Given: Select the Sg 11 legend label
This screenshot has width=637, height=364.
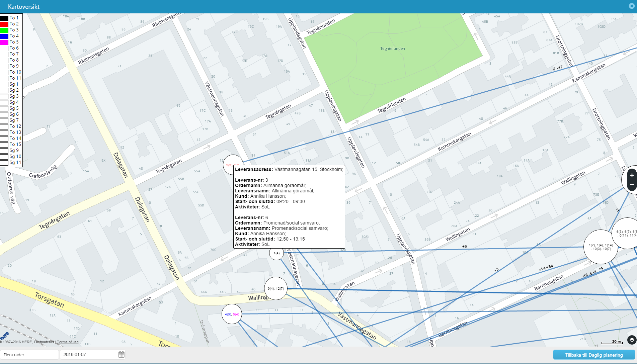Looking at the screenshot, I should (15, 163).
